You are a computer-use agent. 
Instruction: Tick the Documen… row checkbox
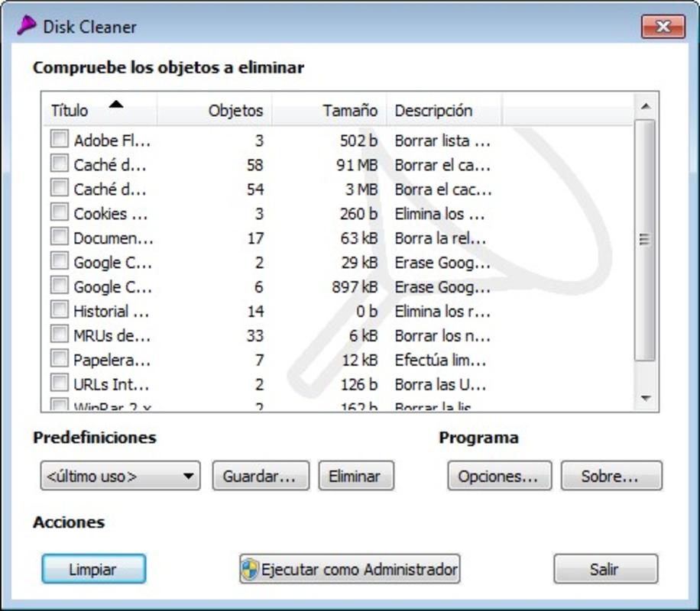[60, 236]
